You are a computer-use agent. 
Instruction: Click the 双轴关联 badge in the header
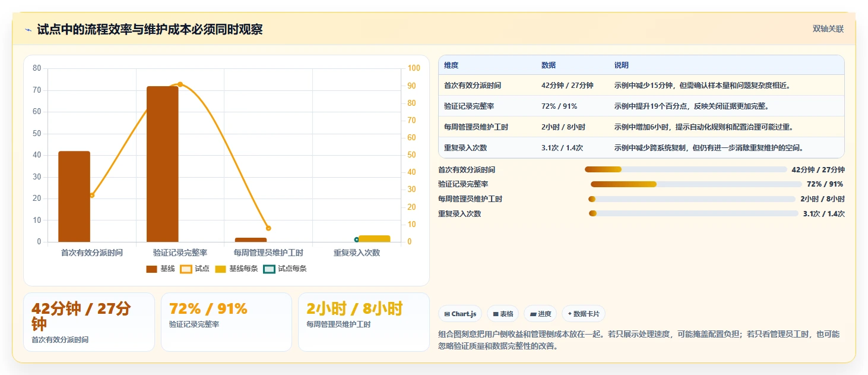[828, 29]
